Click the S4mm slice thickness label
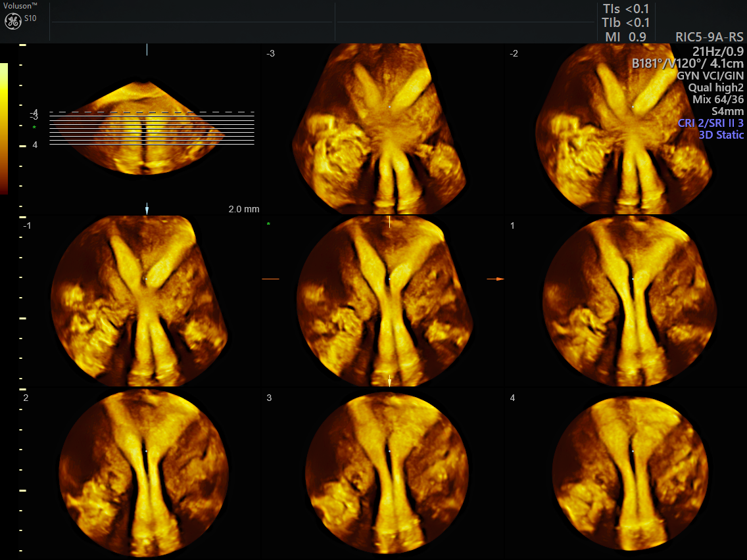 [727, 111]
